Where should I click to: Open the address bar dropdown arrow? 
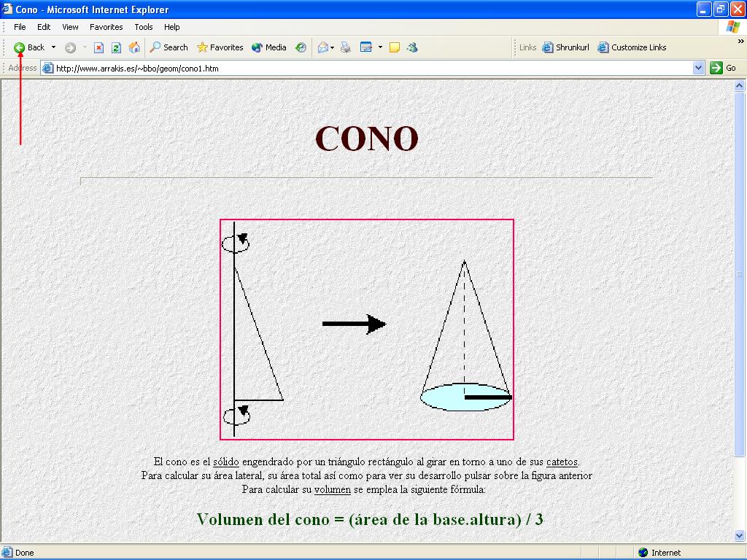[698, 68]
